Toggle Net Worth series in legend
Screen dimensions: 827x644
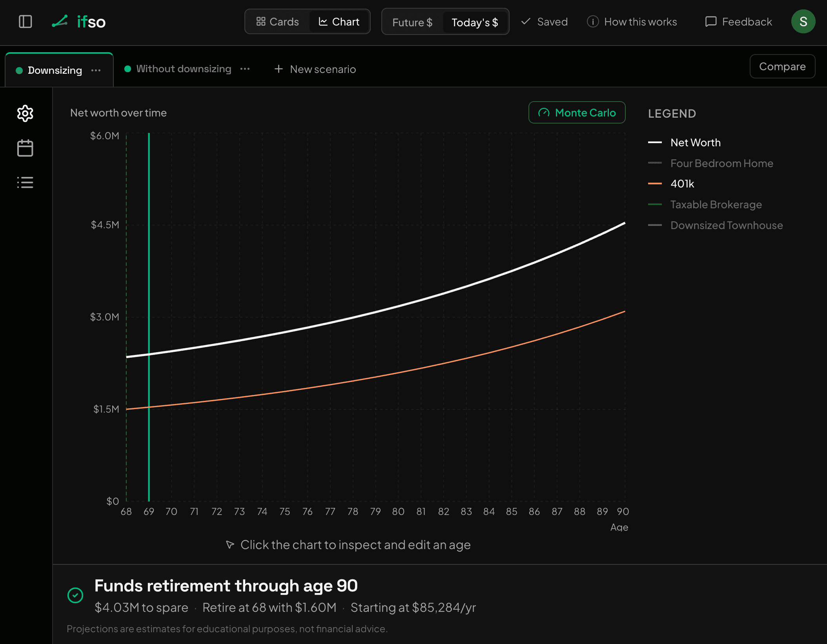pyautogui.click(x=684, y=142)
